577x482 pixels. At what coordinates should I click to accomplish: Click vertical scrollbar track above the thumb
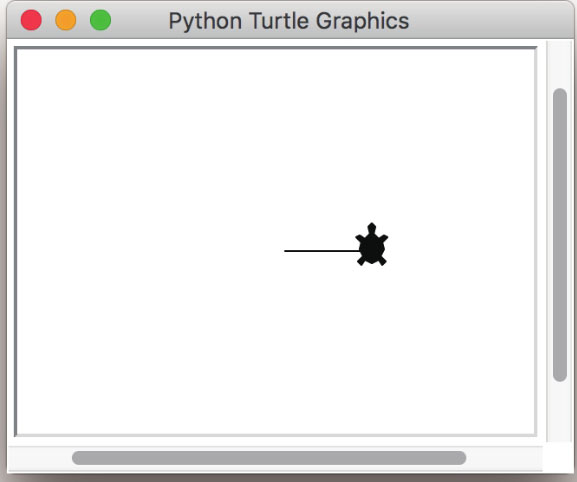point(560,64)
